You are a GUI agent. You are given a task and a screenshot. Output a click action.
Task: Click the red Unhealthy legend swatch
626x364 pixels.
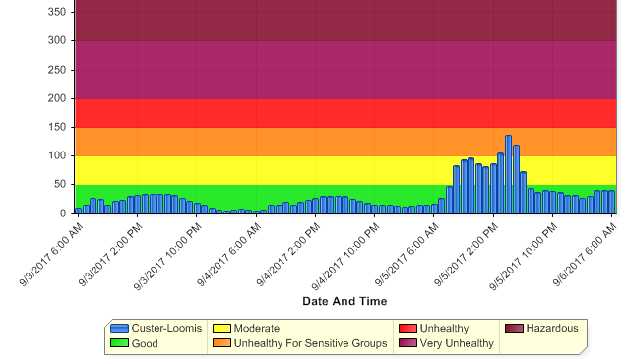[x=407, y=328]
